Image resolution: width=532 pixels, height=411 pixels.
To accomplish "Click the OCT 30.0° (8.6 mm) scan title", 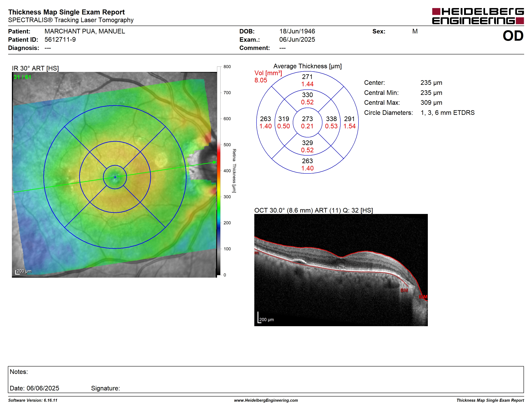I will (x=314, y=210).
